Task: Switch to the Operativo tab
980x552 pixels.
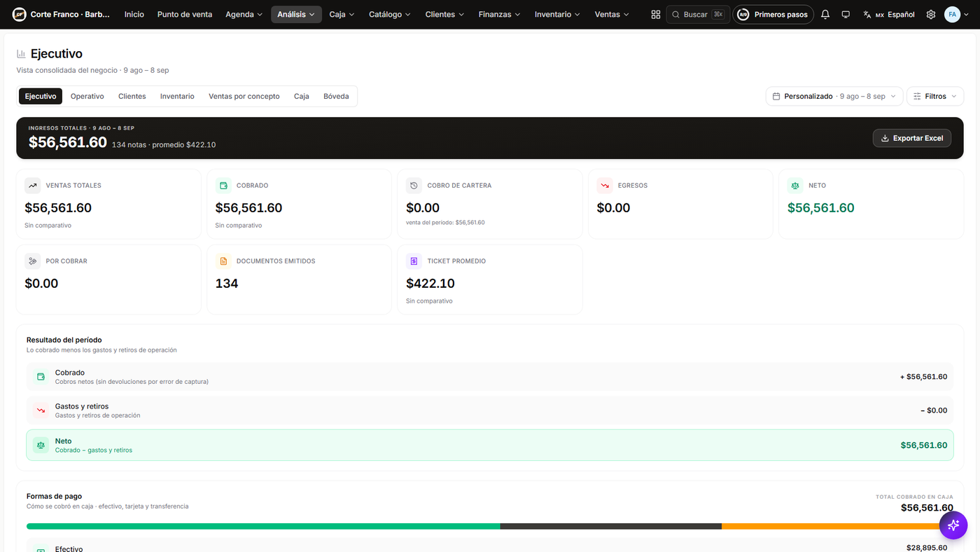Action: tap(87, 97)
